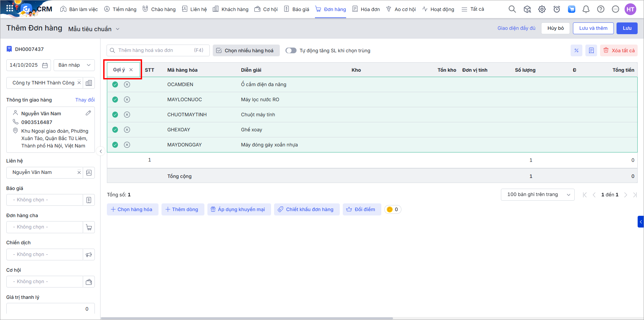Accept the MAYLOCNUOC suggestion green check

(115, 100)
